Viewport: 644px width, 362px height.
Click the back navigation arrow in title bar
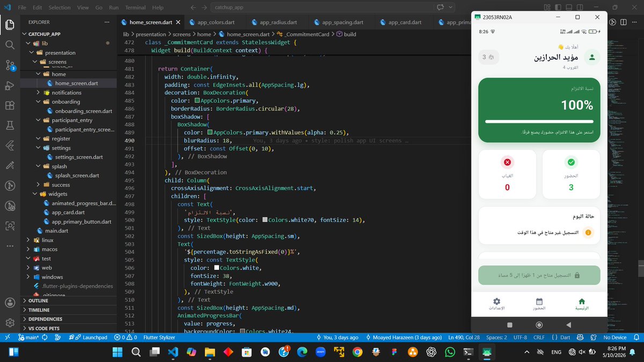(x=193, y=8)
